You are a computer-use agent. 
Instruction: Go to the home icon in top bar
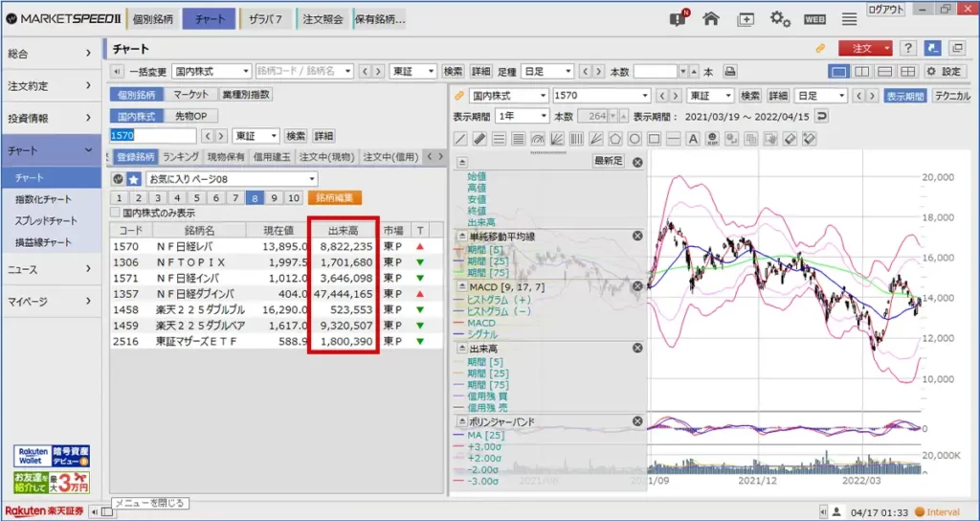click(711, 19)
